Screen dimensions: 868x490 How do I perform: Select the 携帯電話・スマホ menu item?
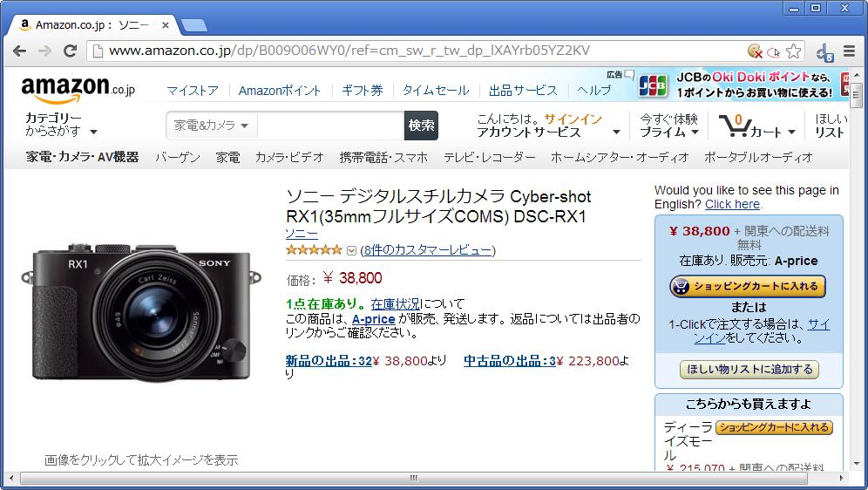(x=383, y=157)
